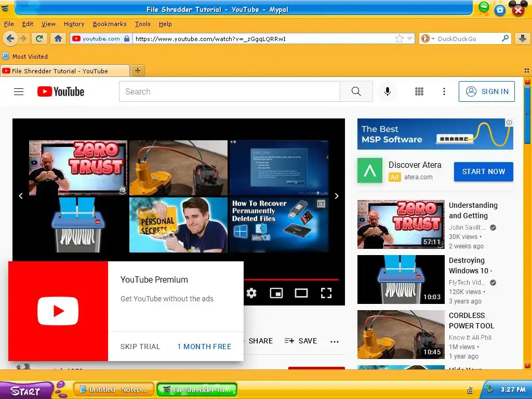This screenshot has width=532, height=399.
Task: Open the Edit menu
Action: tap(28, 24)
